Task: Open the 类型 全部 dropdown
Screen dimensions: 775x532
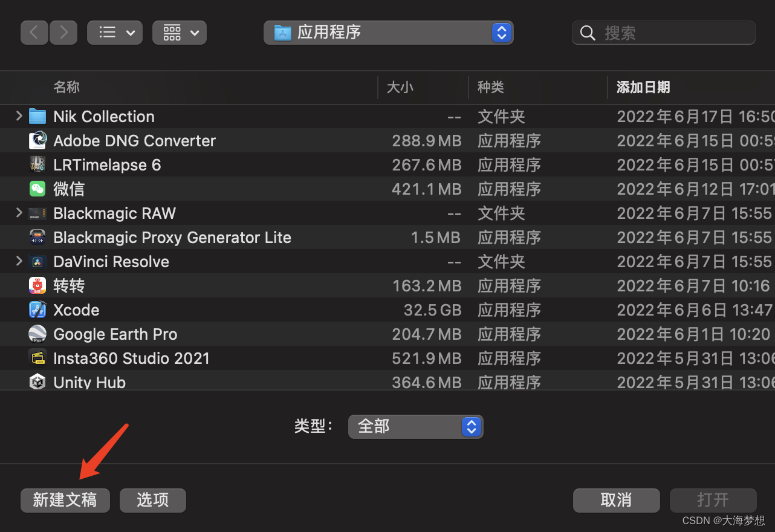Action: coord(416,427)
